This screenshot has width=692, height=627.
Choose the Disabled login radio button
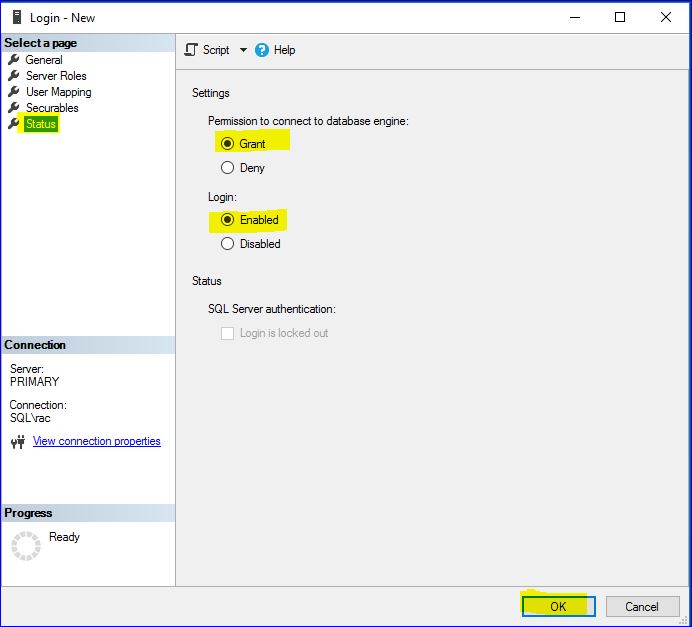point(227,244)
